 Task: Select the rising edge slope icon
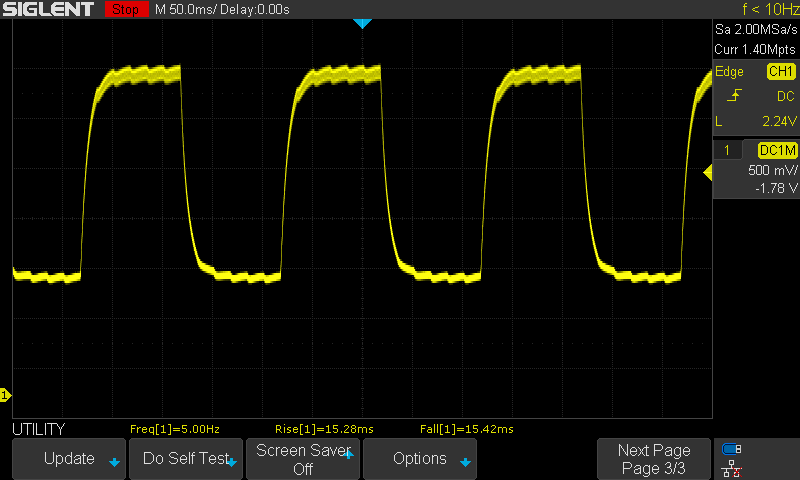click(x=734, y=95)
